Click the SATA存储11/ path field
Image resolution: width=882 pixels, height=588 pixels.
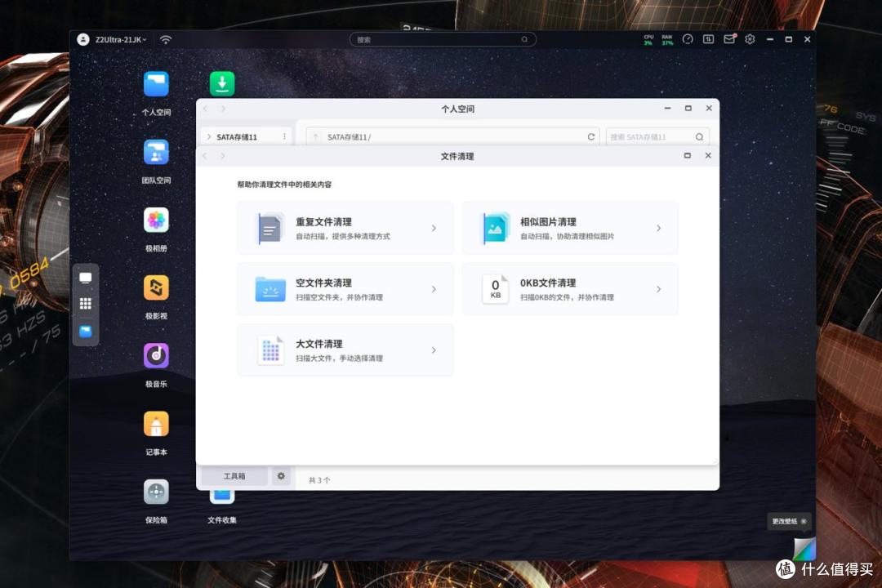pos(452,136)
